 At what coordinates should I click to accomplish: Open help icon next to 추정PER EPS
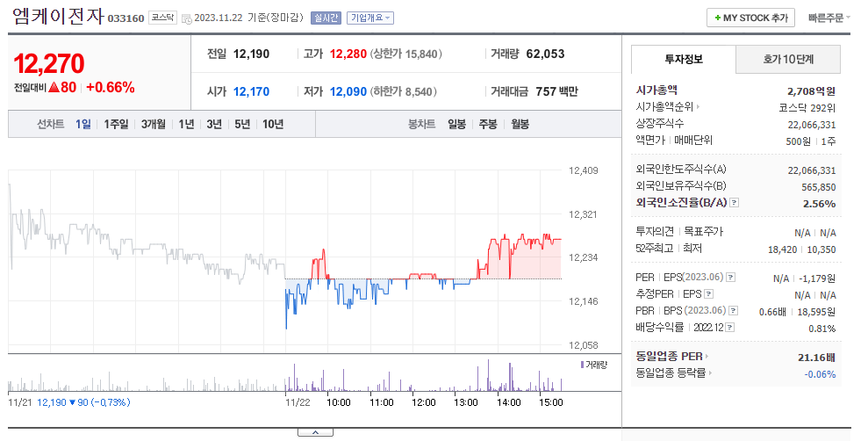(708, 294)
